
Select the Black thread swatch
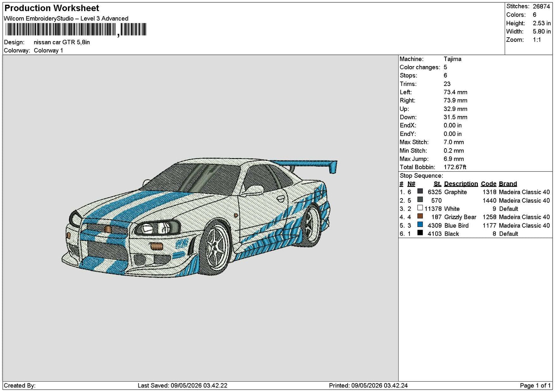[420, 233]
